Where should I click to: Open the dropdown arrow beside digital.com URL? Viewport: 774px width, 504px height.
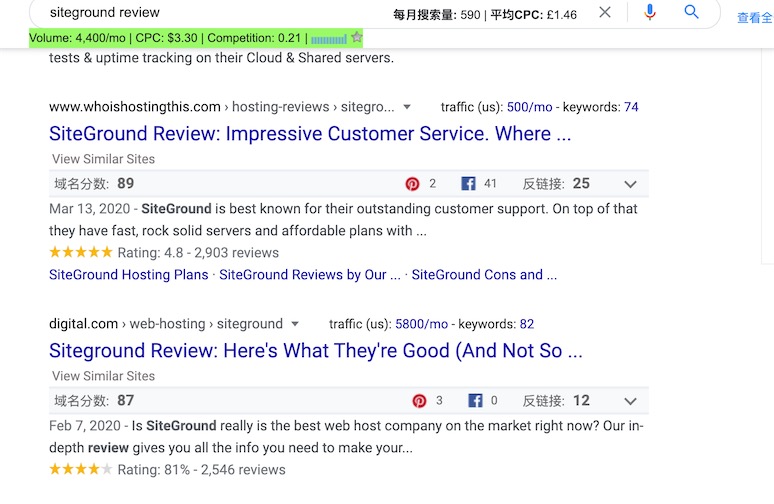(x=295, y=324)
